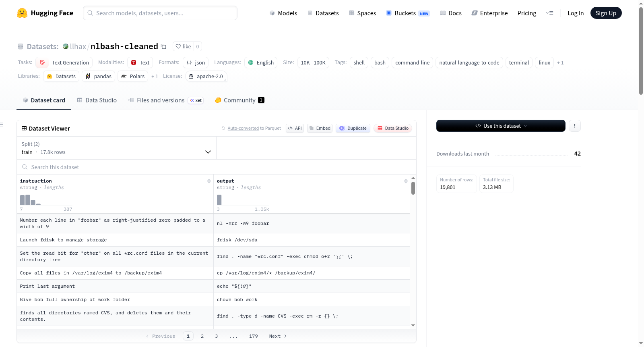644x347 pixels.
Task: Go to Models in the top navigation
Action: 283,13
